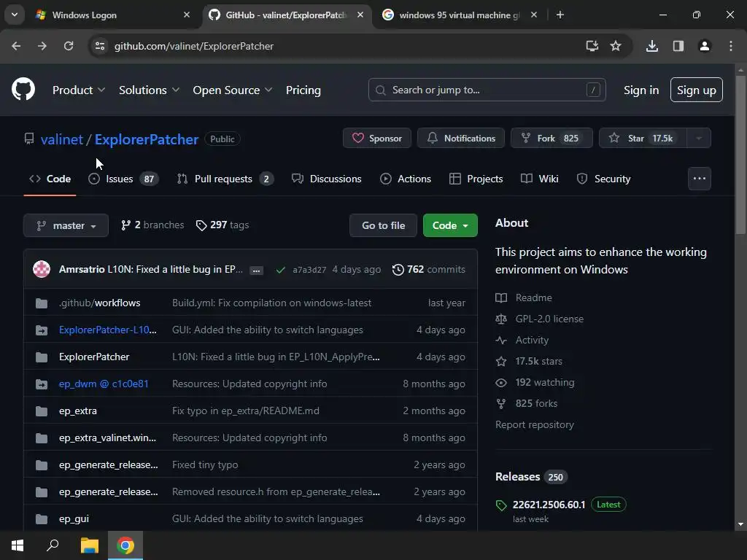The width and height of the screenshot is (747, 560).
Task: Open the release tag 22621.2506.60.1
Action: (x=549, y=505)
